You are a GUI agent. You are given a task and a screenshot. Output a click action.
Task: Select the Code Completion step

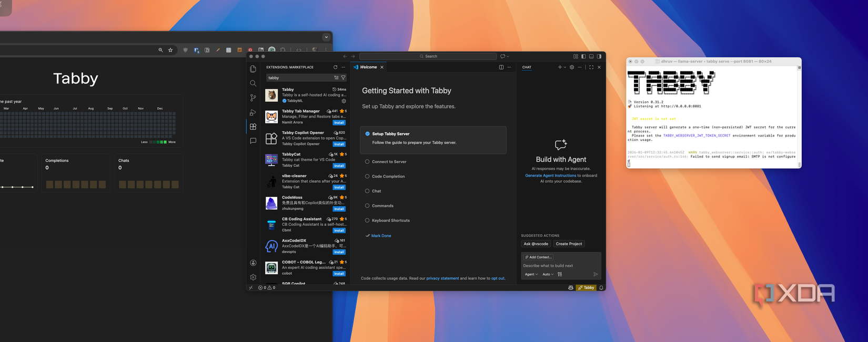pos(385,177)
